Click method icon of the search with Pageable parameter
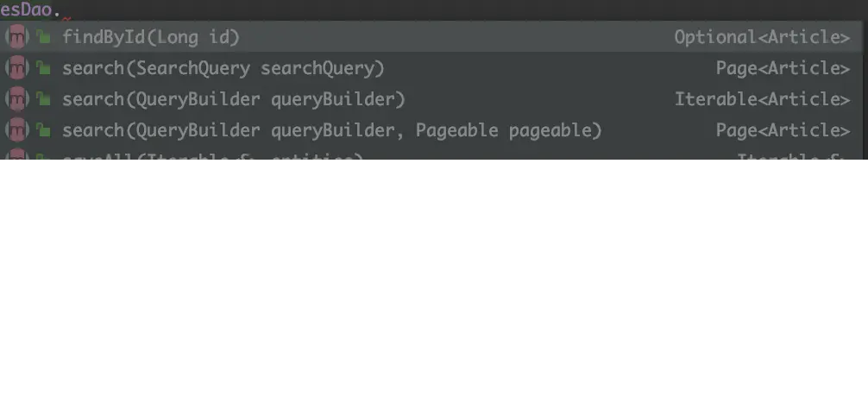This screenshot has height=409, width=868. [17, 130]
